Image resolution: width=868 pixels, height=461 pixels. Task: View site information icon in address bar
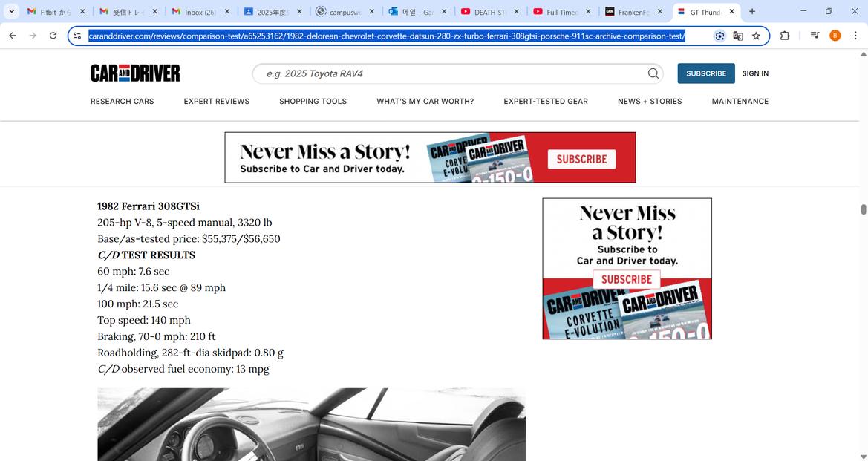tap(77, 36)
